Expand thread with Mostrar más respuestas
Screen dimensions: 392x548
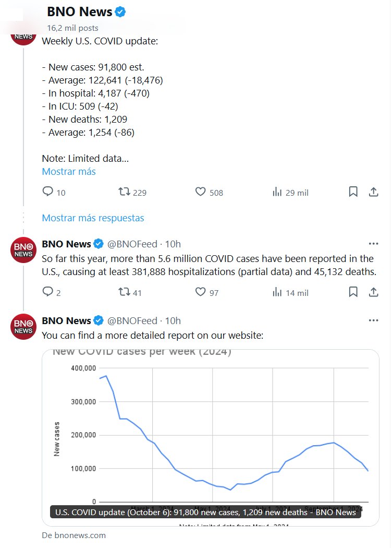pos(93,218)
